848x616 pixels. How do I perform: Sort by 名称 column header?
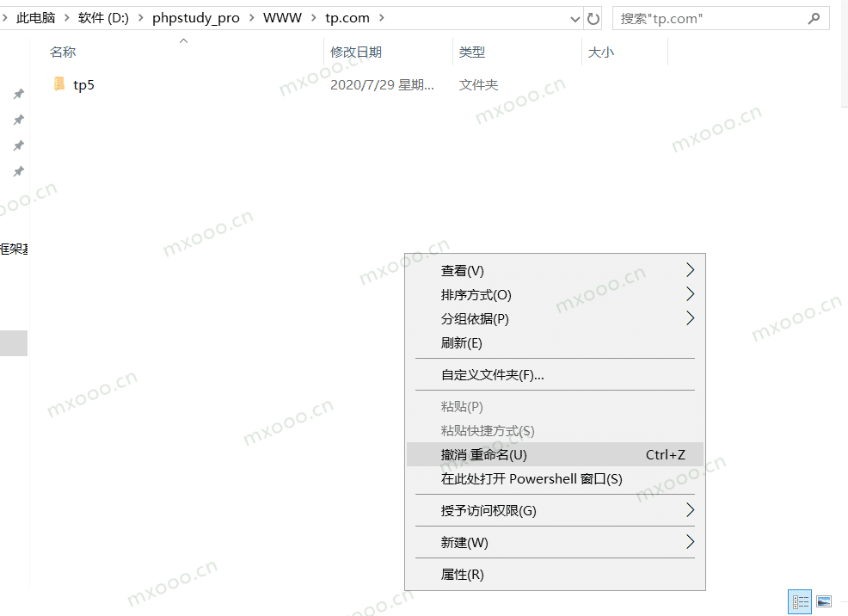tap(63, 52)
